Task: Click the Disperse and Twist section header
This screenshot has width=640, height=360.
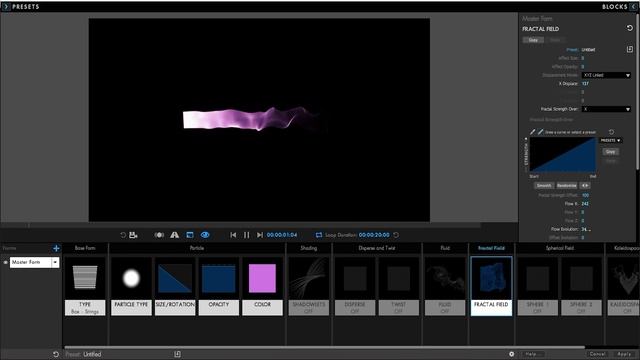Action: coord(377,248)
